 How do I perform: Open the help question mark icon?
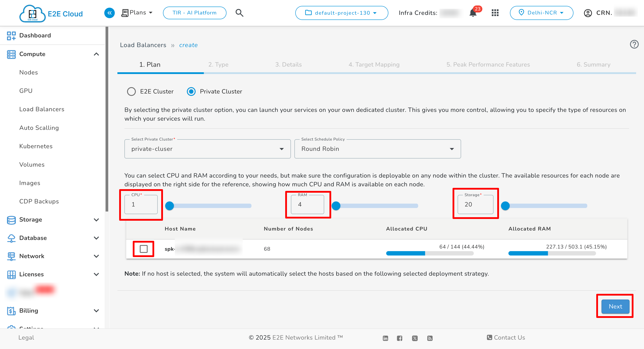click(x=634, y=44)
